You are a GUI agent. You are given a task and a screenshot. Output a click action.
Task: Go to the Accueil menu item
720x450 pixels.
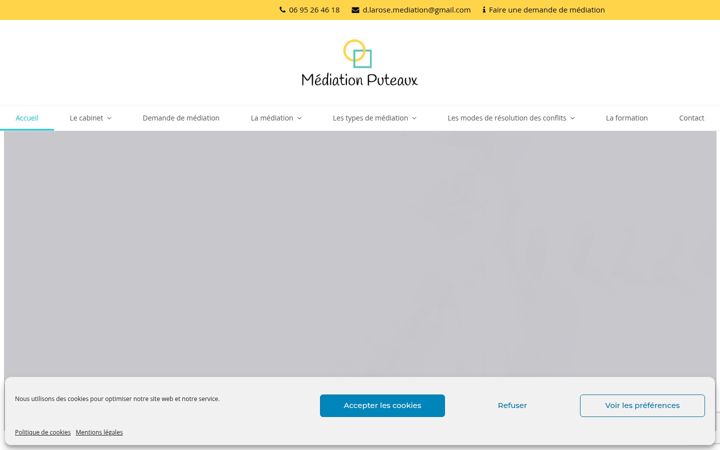click(x=27, y=118)
